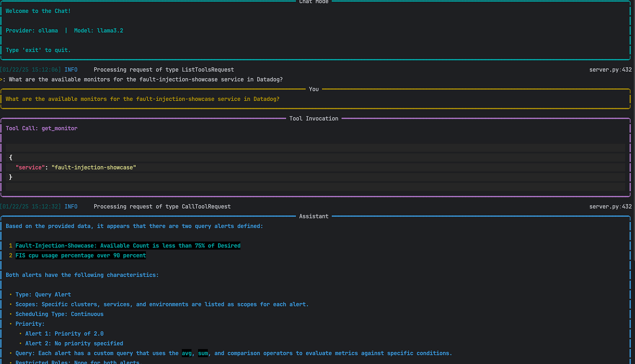Click 'Processing request of type CallToolRequest' log
635x364 pixels.
click(x=162, y=206)
